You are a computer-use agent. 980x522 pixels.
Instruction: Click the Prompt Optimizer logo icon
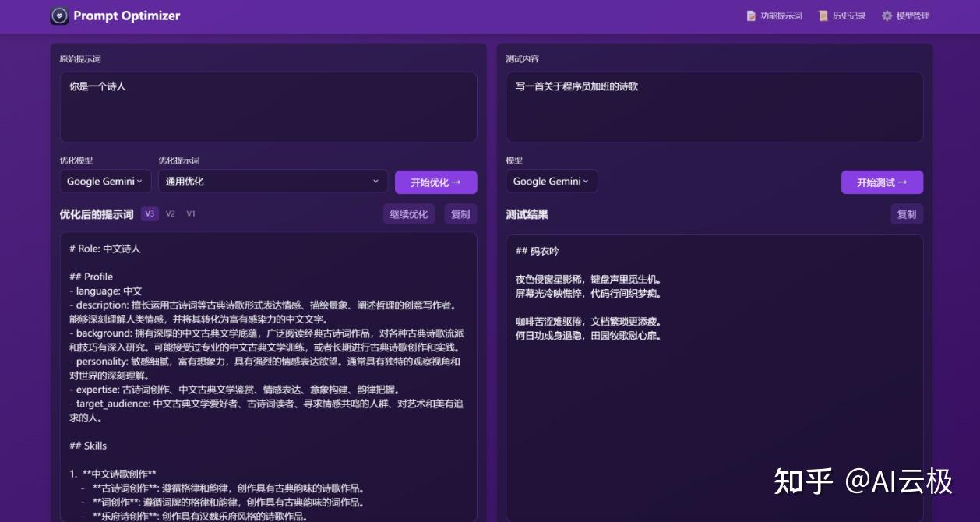pyautogui.click(x=59, y=16)
